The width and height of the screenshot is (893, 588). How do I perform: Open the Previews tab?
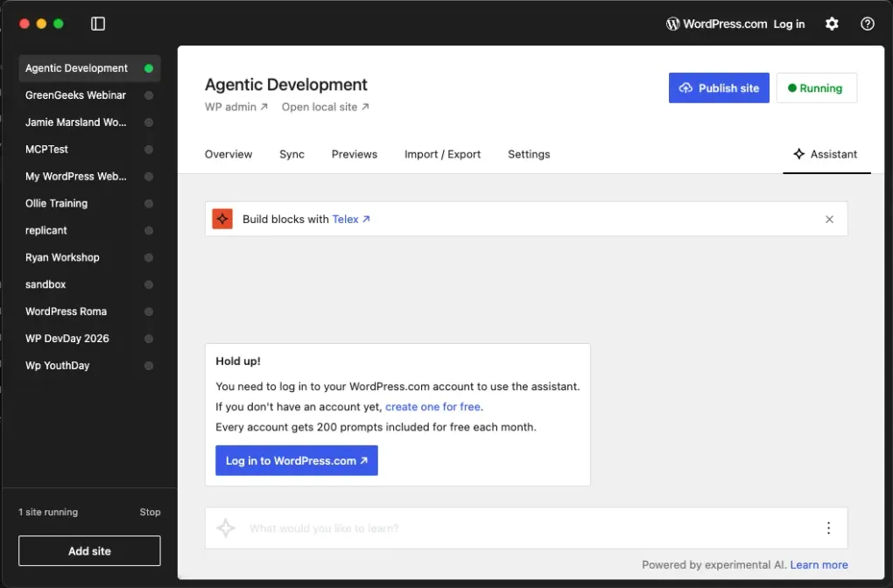[x=355, y=154]
